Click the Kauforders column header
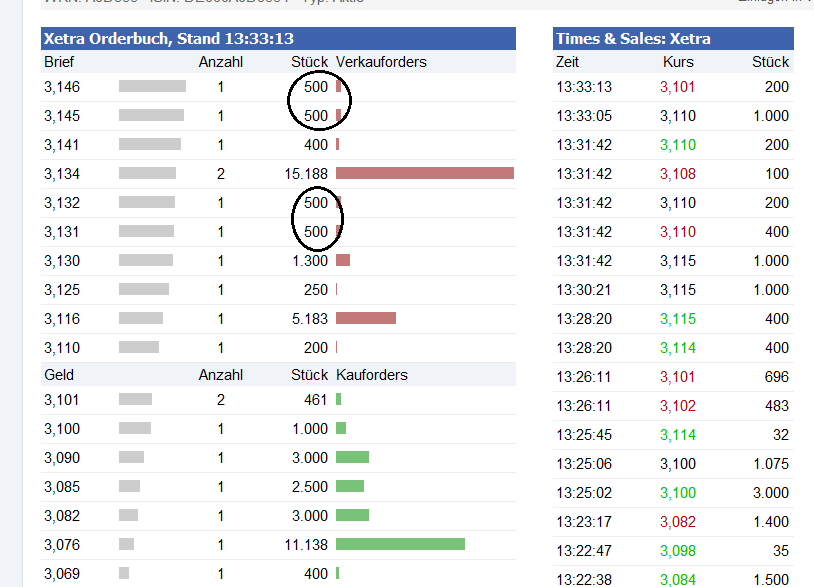Image resolution: width=814 pixels, height=587 pixels. tap(372, 375)
